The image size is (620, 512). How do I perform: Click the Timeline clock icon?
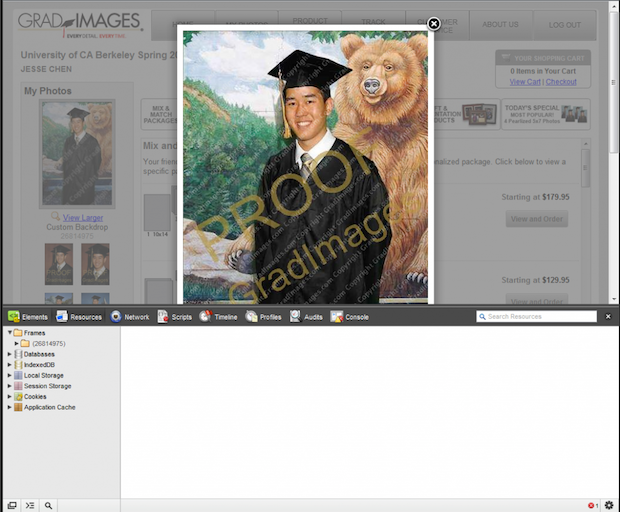click(x=205, y=316)
